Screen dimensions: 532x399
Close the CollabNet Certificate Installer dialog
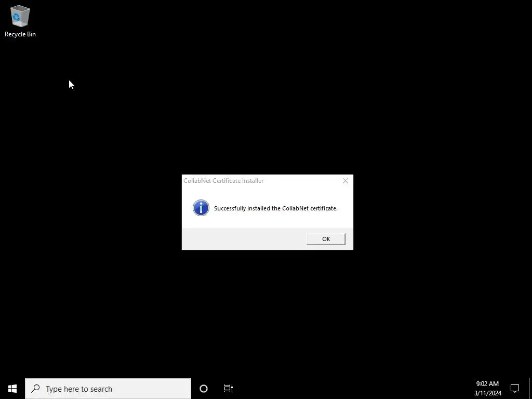345,181
